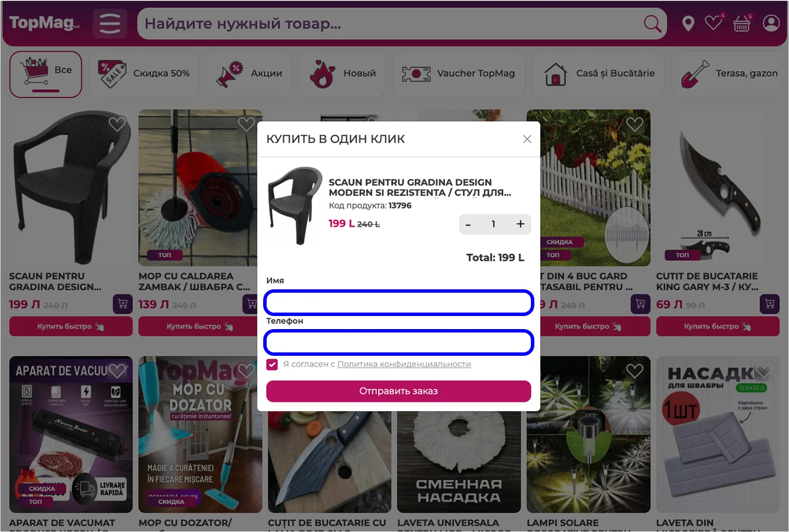
Task: Favorite the vacuum sealer product heart
Action: point(117,371)
